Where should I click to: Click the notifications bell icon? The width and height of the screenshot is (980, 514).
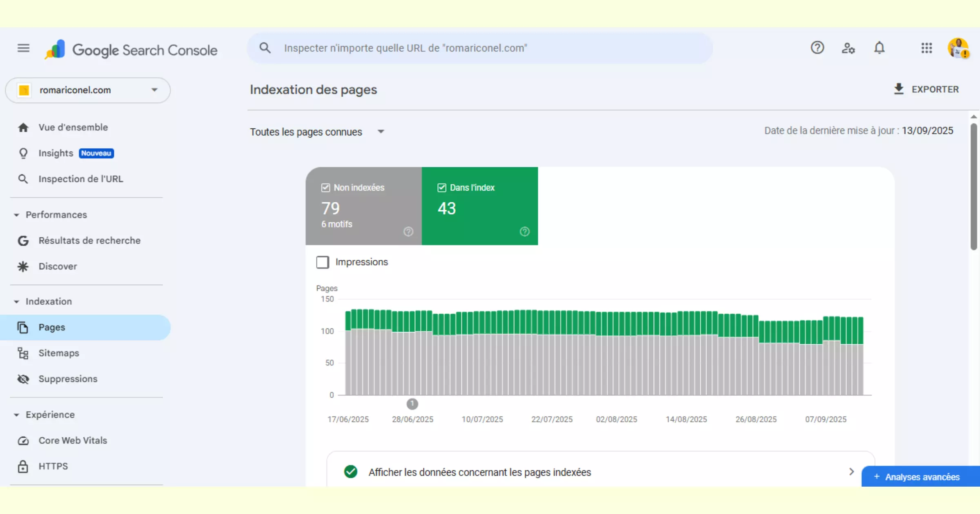(880, 48)
